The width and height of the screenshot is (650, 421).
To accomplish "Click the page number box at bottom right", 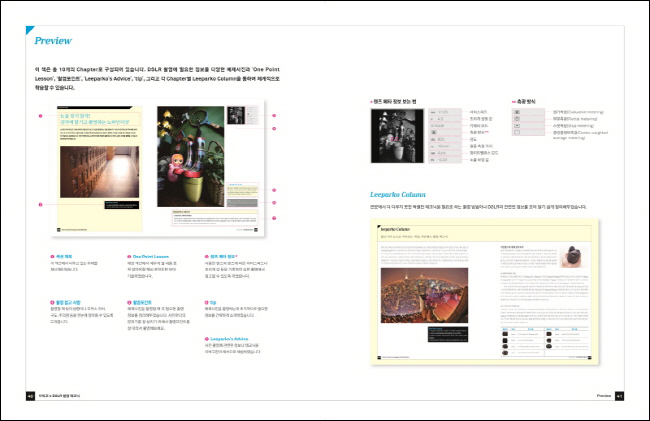I will [619, 397].
